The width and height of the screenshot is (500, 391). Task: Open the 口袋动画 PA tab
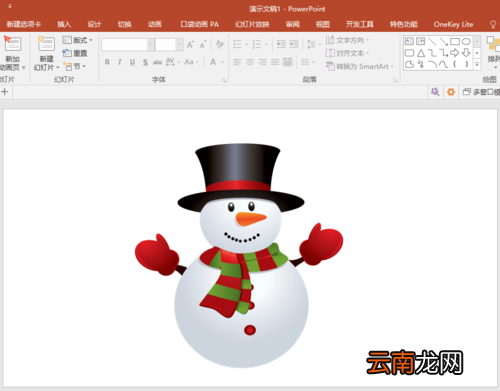point(199,24)
